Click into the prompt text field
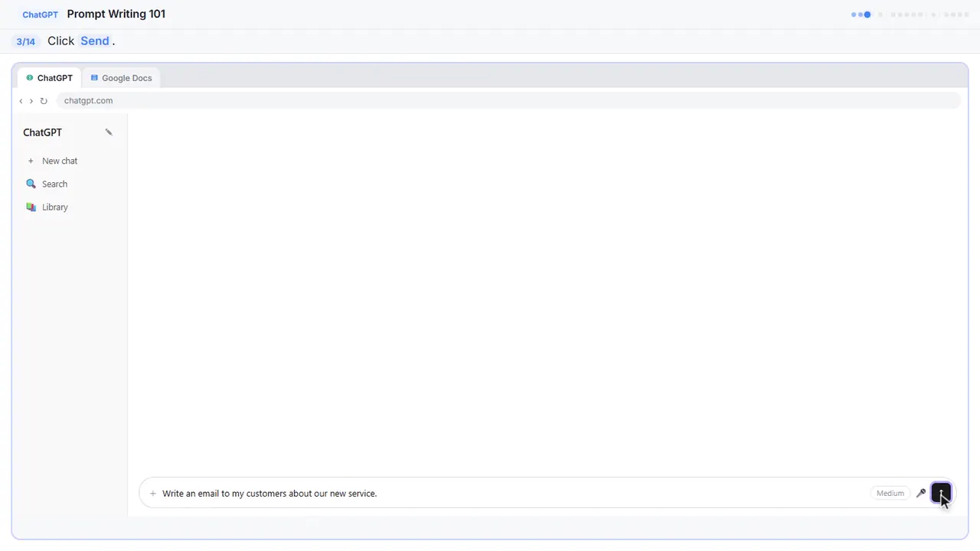The width and height of the screenshot is (980, 551). tap(513, 494)
